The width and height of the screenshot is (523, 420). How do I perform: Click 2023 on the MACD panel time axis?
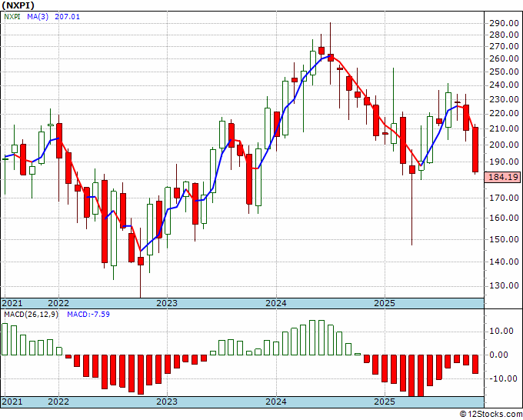pos(167,402)
